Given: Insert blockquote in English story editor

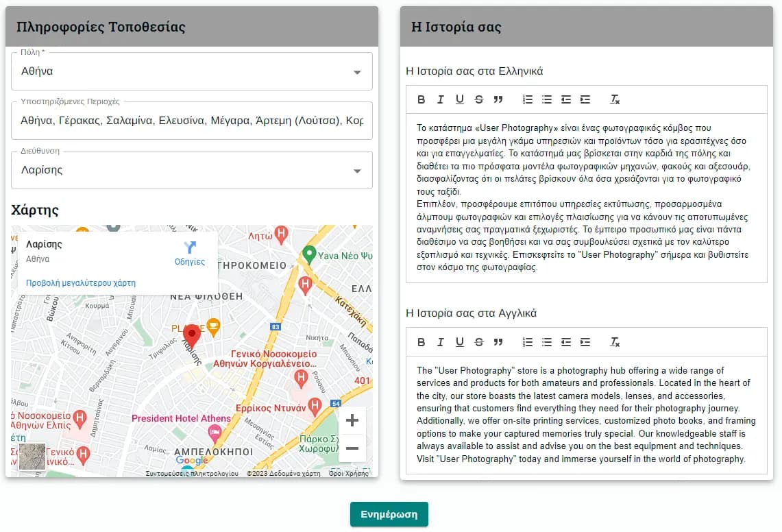Looking at the screenshot, I should click(498, 342).
